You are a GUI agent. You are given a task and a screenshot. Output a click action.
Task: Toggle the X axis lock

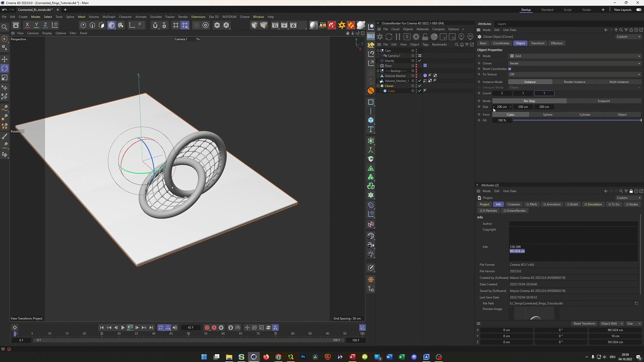(x=27, y=25)
